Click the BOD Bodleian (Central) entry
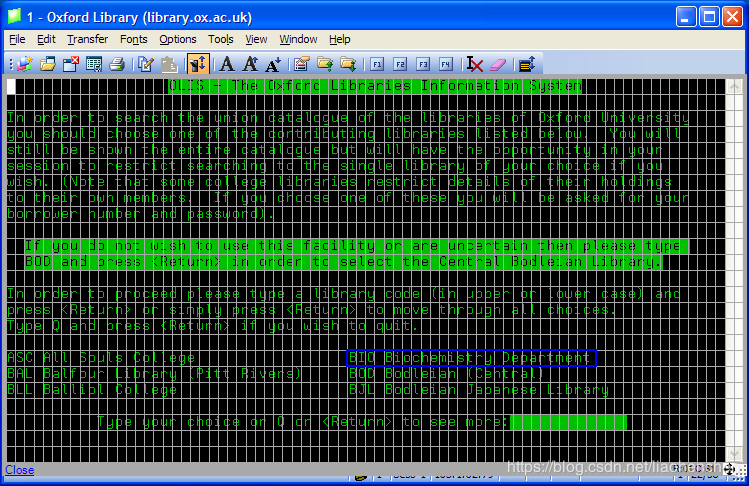The width and height of the screenshot is (749, 486). pyautogui.click(x=447, y=374)
